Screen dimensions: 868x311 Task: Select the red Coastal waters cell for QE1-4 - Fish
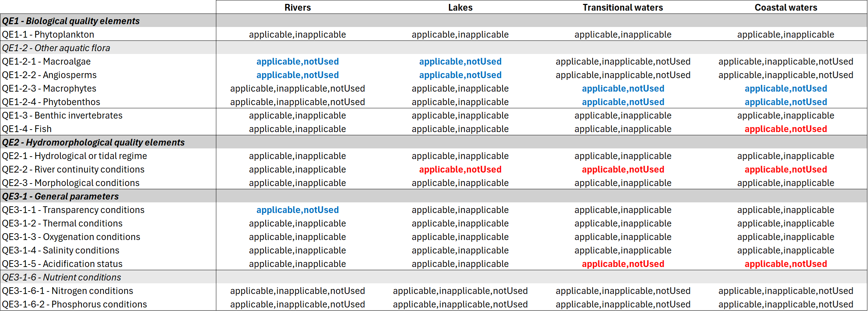click(x=786, y=129)
